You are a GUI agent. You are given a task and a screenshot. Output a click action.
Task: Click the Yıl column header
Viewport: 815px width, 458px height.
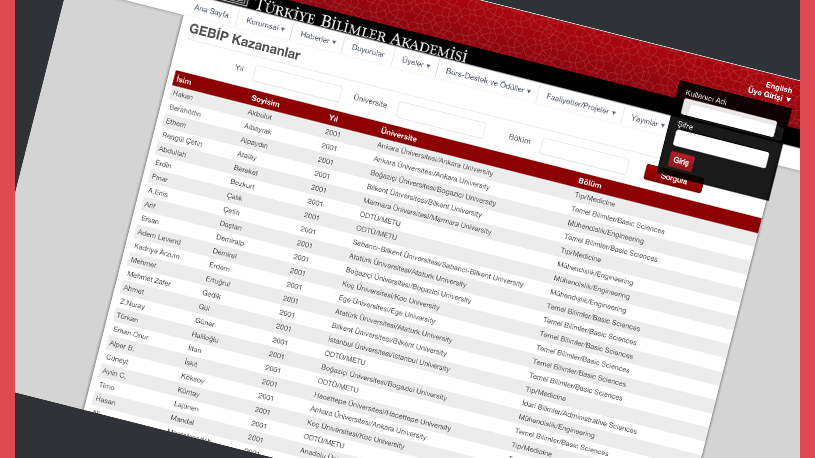point(334,118)
